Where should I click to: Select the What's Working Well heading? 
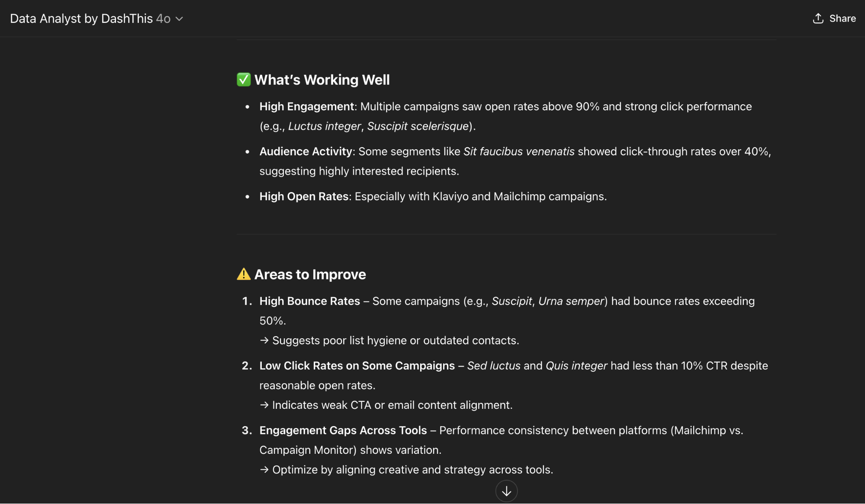(x=322, y=80)
